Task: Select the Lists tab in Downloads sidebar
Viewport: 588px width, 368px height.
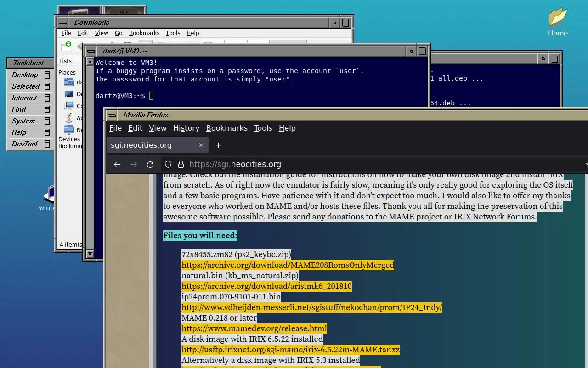Action: coord(66,61)
